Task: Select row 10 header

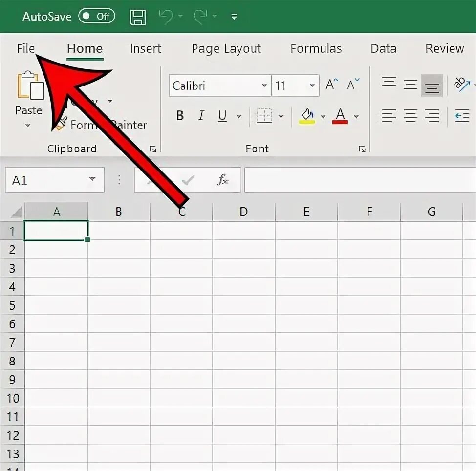Action: [12, 398]
